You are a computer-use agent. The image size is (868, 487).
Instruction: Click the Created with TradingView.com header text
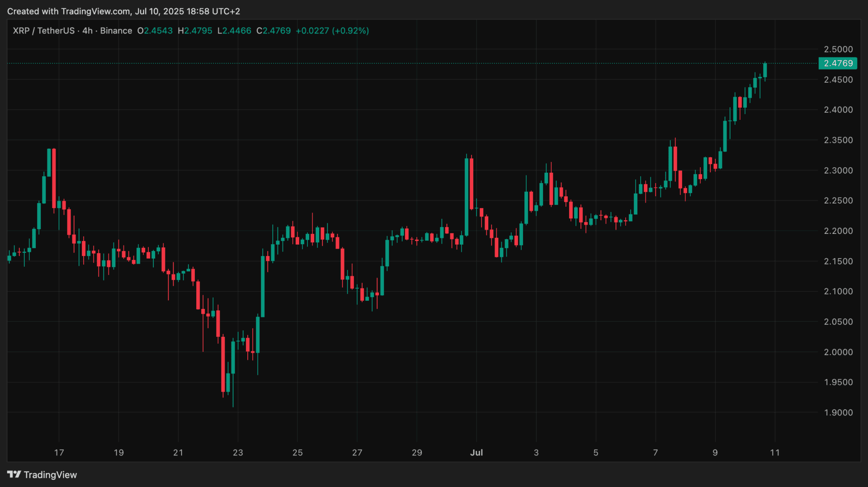click(123, 11)
